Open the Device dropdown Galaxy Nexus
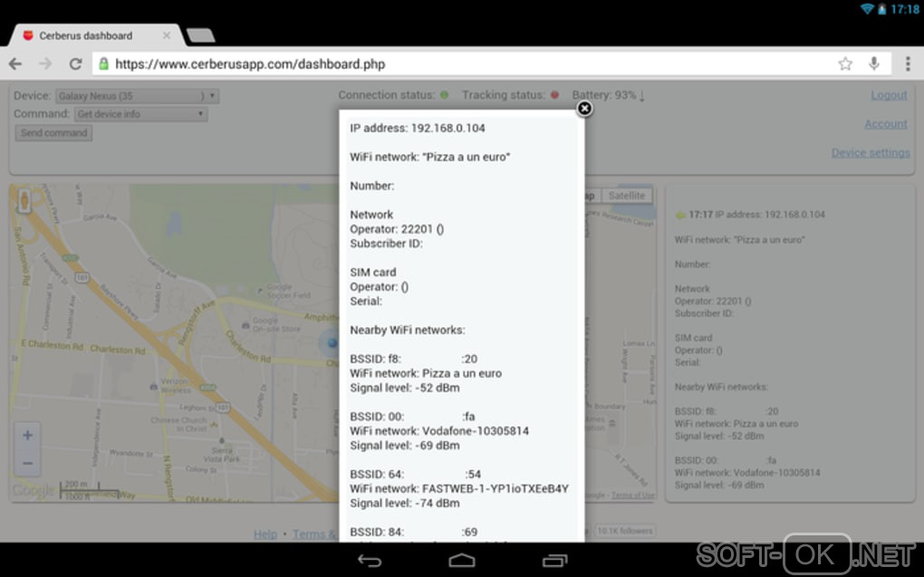Image resolution: width=924 pixels, height=577 pixels. pos(138,96)
